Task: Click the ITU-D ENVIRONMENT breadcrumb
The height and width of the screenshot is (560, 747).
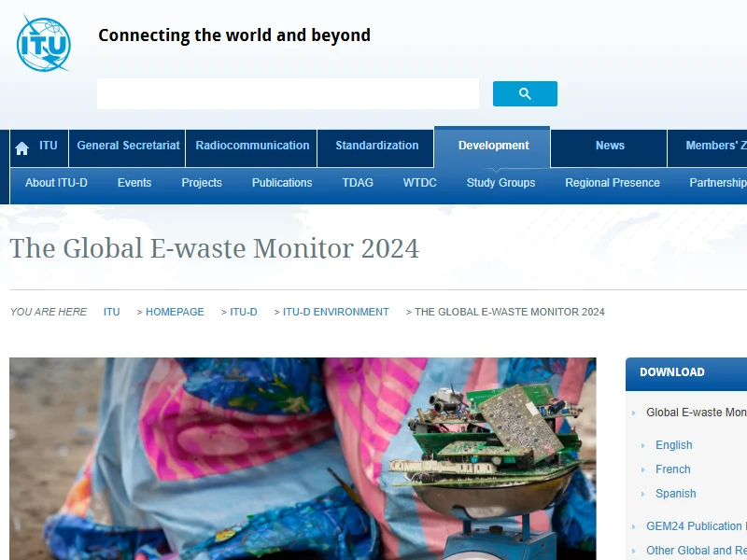Action: 335,312
